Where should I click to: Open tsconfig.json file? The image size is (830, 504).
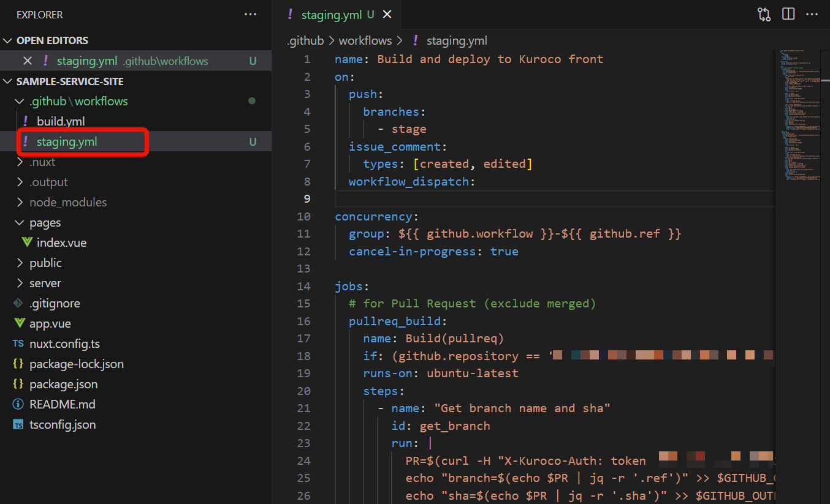point(63,424)
